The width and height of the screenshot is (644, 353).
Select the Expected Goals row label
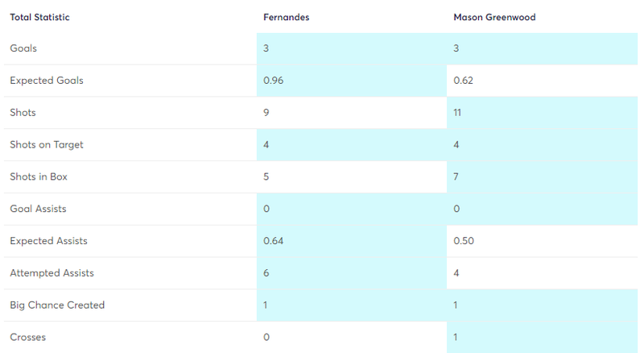pos(46,81)
